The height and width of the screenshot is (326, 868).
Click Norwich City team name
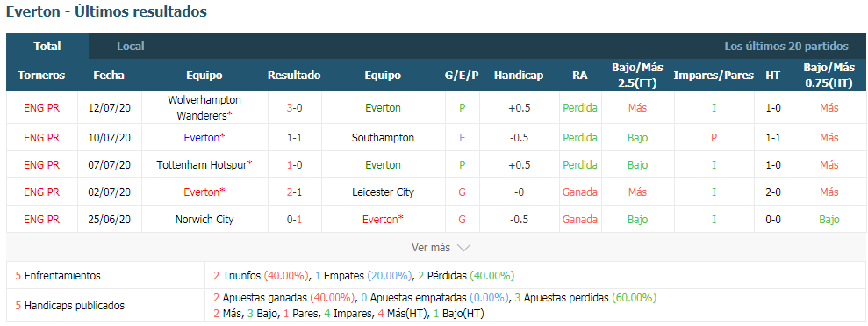pos(204,220)
